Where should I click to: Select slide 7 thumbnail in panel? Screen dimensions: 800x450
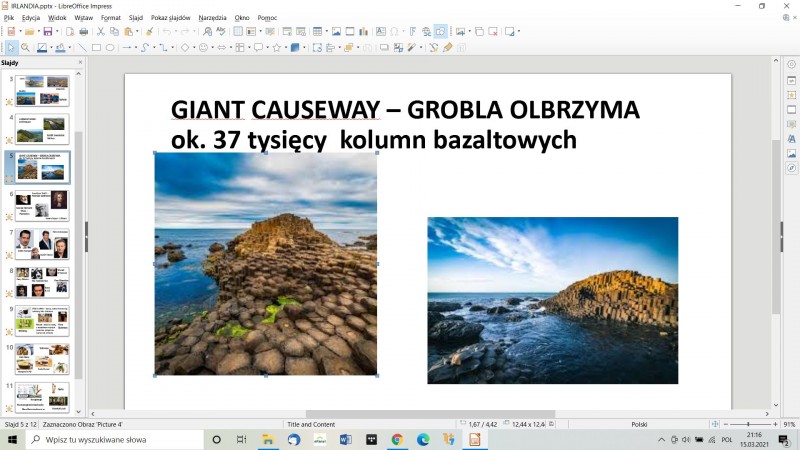[43, 243]
